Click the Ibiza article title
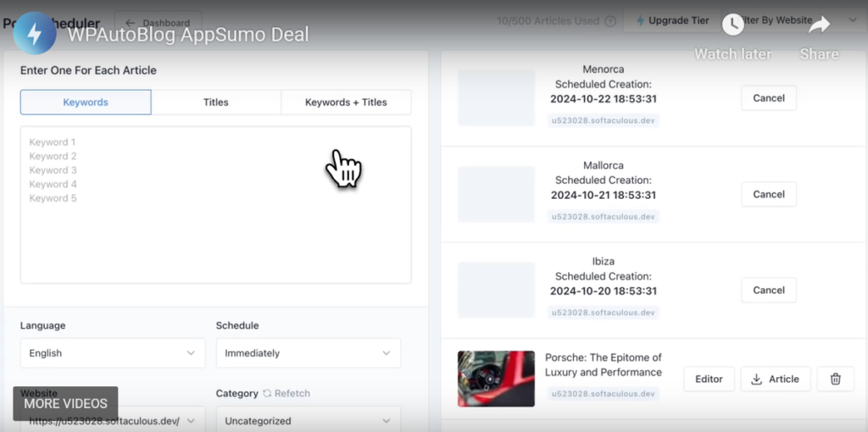 [x=604, y=261]
